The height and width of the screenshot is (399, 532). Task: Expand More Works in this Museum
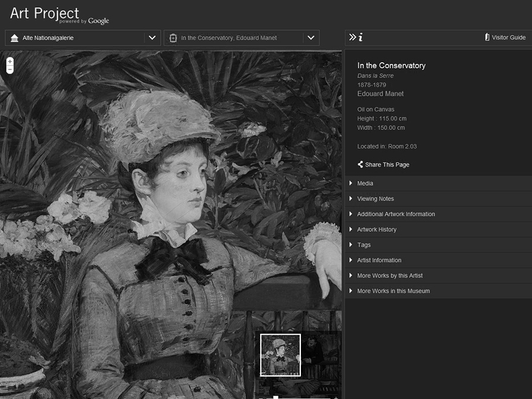[439, 291]
